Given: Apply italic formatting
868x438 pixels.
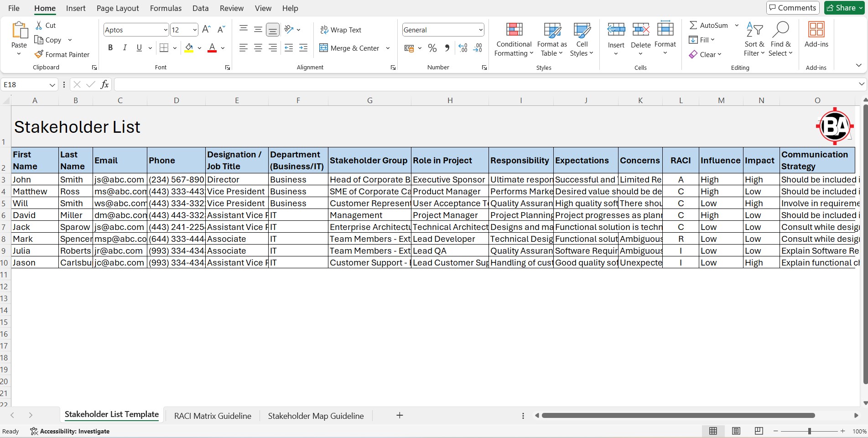Looking at the screenshot, I should pos(125,48).
